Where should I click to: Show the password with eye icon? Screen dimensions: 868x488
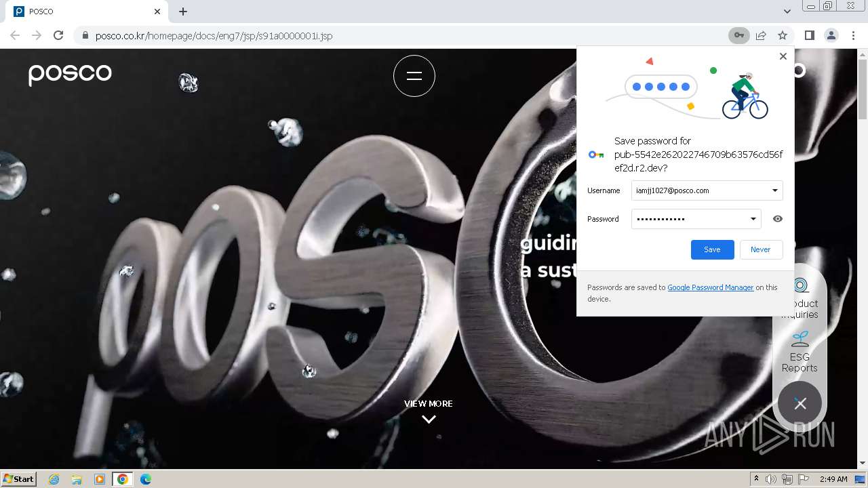778,219
